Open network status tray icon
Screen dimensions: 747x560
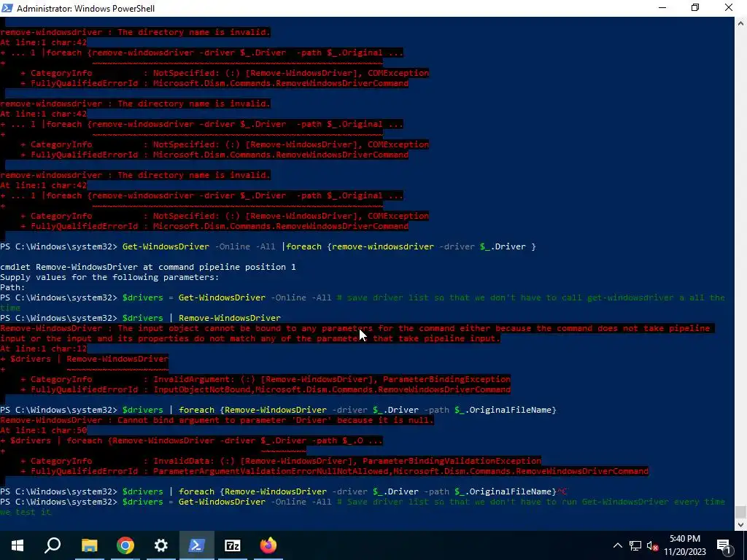coord(635,545)
